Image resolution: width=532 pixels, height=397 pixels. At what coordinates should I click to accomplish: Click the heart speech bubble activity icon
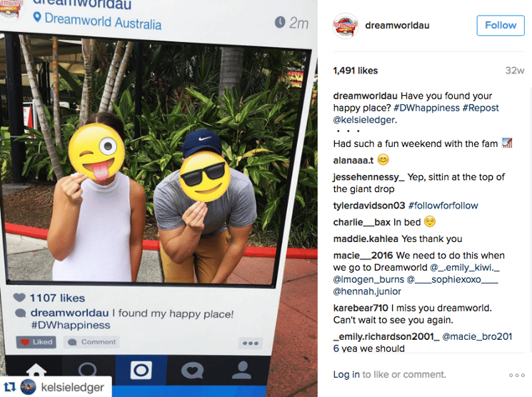point(192,370)
